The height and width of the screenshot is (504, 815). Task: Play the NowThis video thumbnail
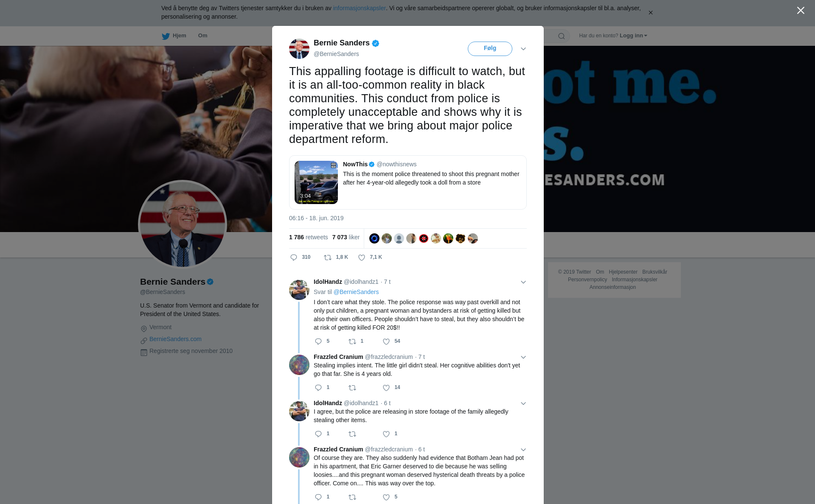coord(316,182)
